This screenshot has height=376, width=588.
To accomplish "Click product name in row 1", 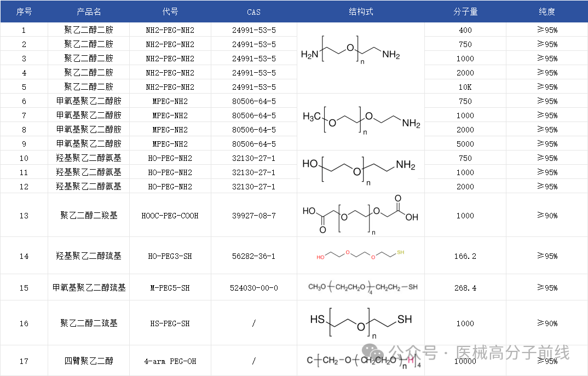I will click(x=89, y=30).
